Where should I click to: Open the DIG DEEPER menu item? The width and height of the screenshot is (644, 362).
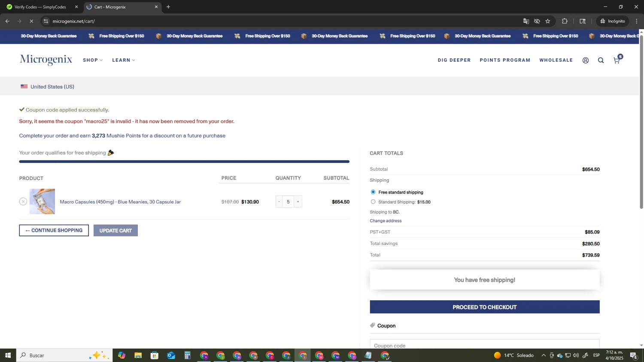(x=454, y=60)
